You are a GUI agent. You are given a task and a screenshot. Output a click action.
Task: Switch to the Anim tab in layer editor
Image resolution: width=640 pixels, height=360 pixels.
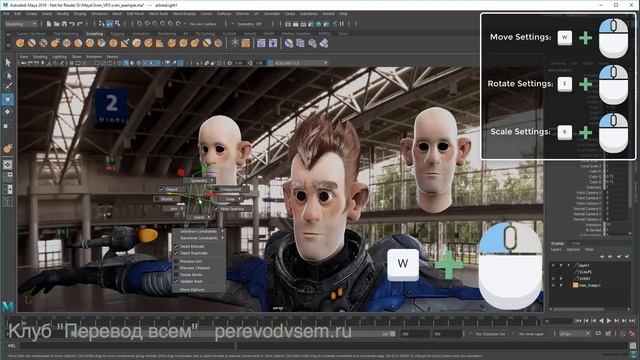tap(575, 243)
